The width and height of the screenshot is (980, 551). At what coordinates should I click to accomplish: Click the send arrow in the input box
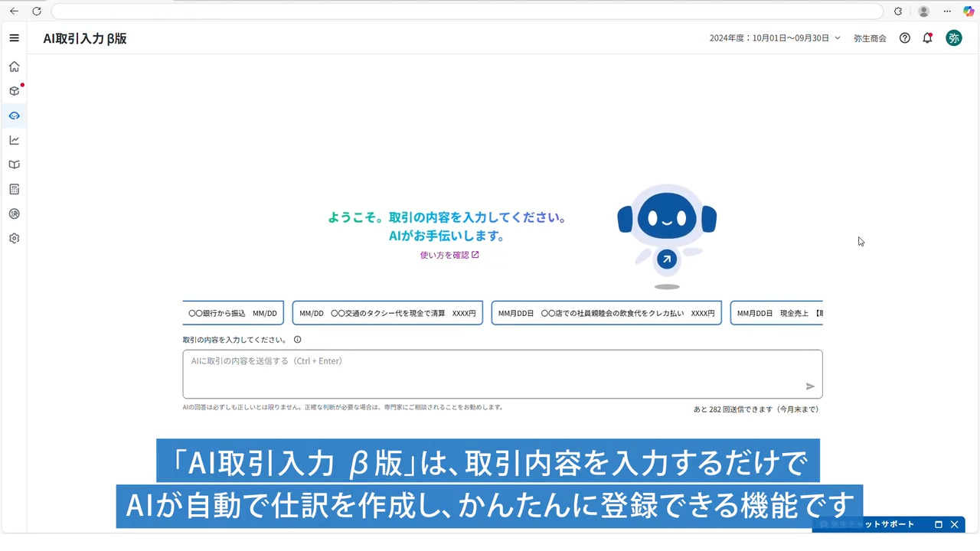pyautogui.click(x=810, y=386)
